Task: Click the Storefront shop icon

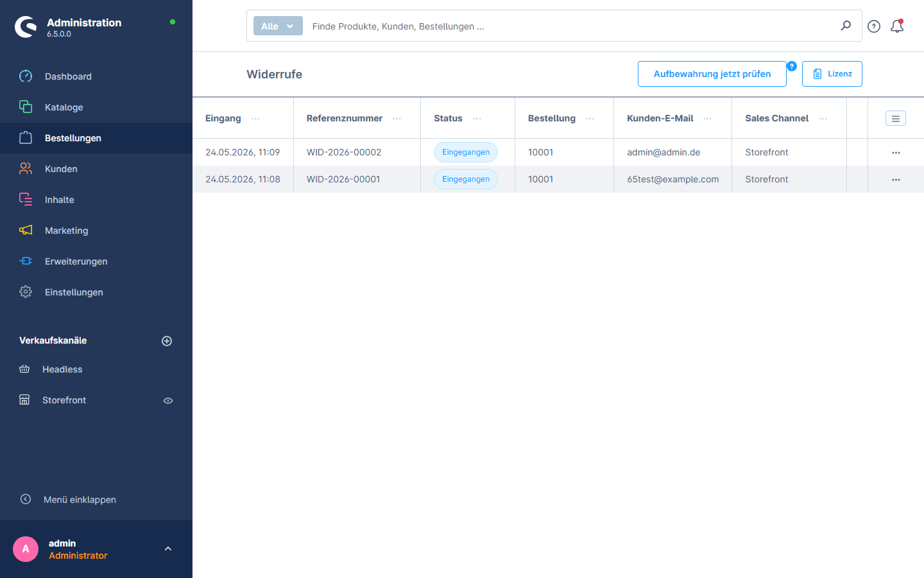Action: click(x=24, y=400)
